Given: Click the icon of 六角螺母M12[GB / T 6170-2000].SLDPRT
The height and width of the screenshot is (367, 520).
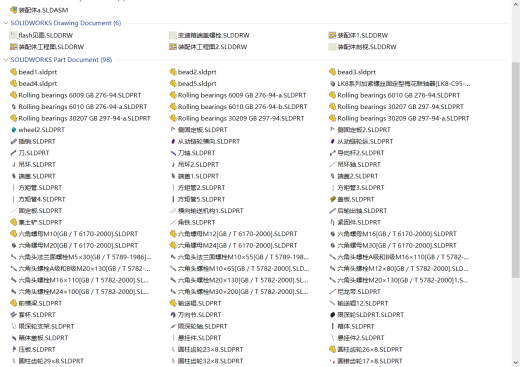Looking at the screenshot, I should (x=173, y=234).
